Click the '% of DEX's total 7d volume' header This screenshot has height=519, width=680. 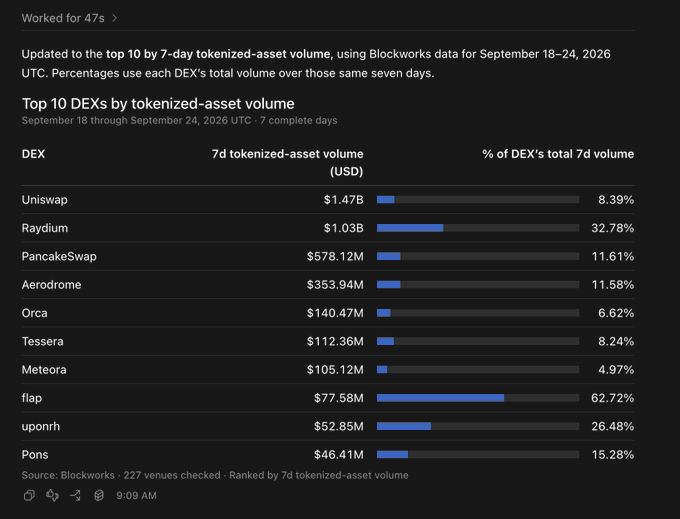point(558,154)
